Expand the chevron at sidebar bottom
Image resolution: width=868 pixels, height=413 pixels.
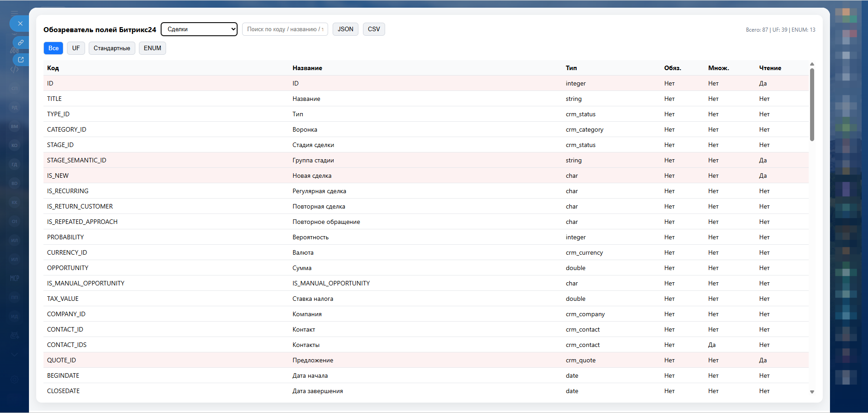click(x=14, y=355)
